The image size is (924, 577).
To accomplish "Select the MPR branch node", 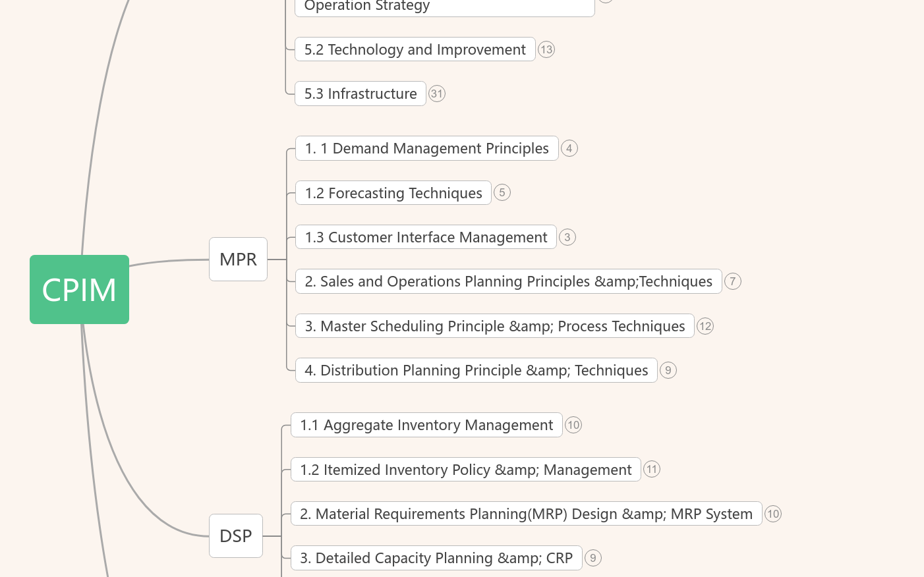I will [238, 260].
